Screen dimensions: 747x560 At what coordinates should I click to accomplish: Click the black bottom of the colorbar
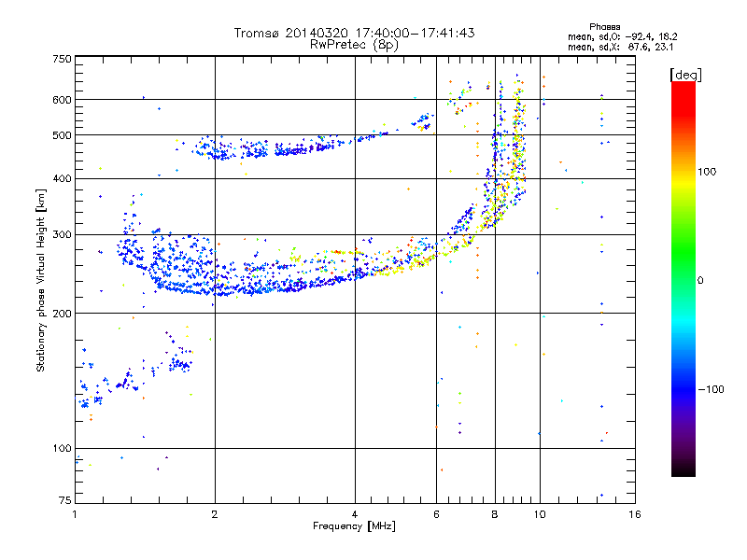point(684,469)
